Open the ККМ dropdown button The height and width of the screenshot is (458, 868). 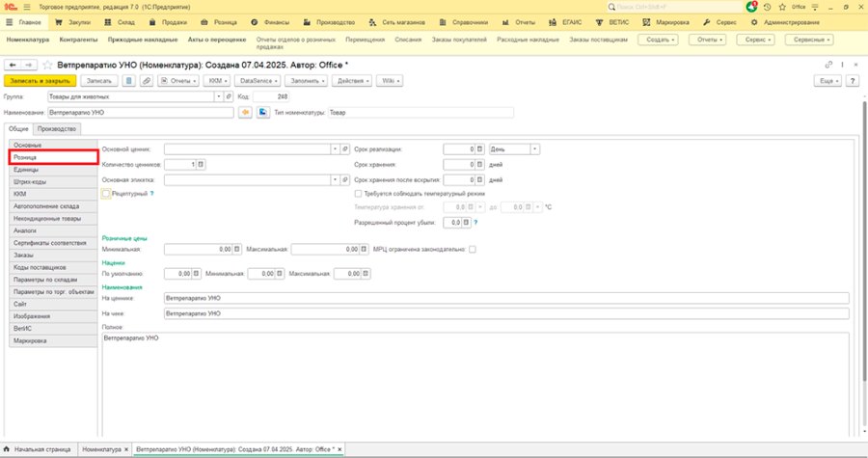pos(216,81)
